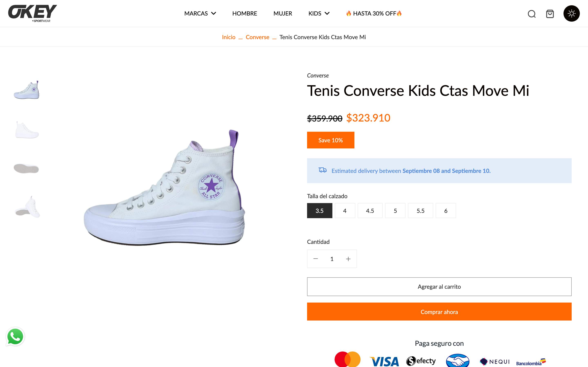Pick shoe size 6
Screen dimensions: 588x367
446,211
